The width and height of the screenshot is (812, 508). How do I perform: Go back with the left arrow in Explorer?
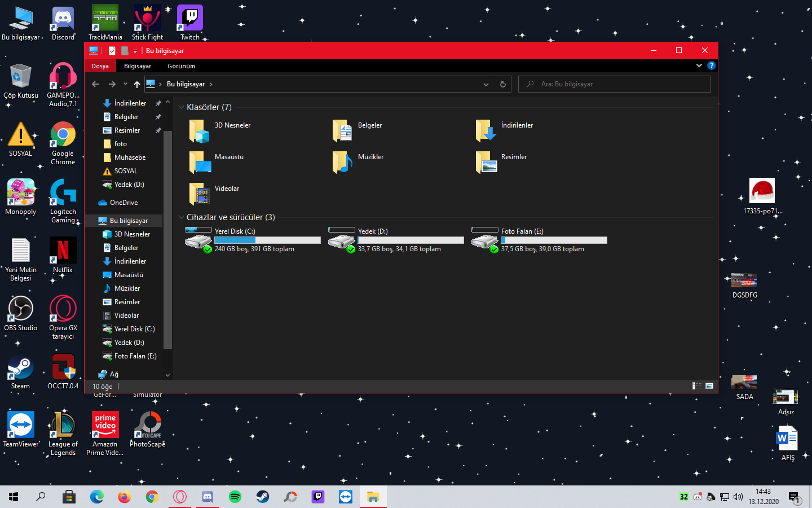click(x=95, y=84)
